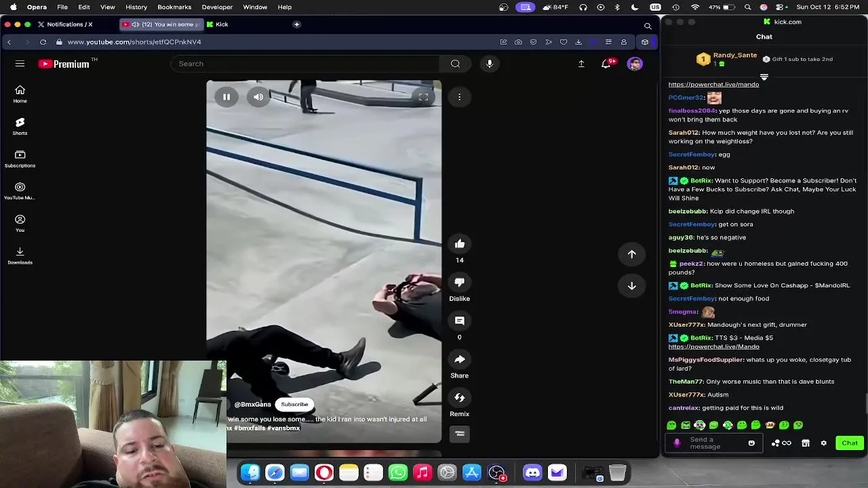The height and width of the screenshot is (488, 868).
Task: Open the Opera application menu
Action: click(x=37, y=7)
